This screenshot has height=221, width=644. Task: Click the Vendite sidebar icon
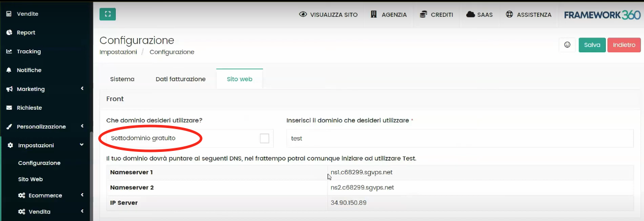9,14
